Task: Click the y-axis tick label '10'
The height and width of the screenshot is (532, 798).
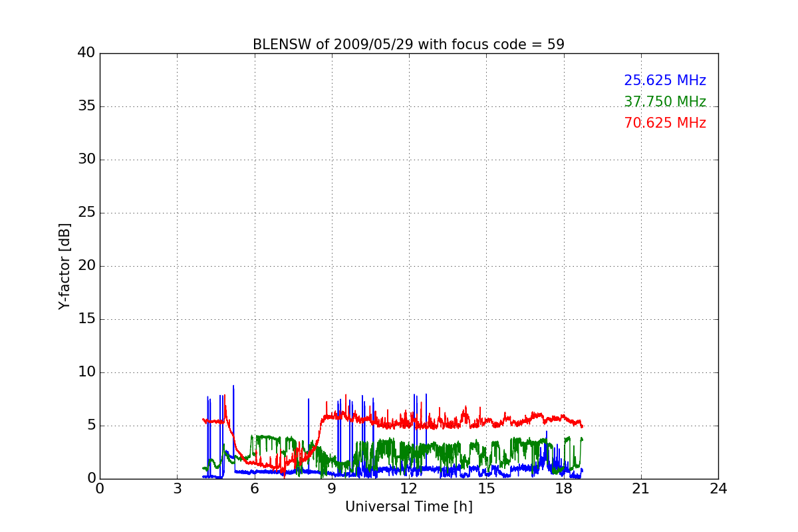Action: coord(86,372)
